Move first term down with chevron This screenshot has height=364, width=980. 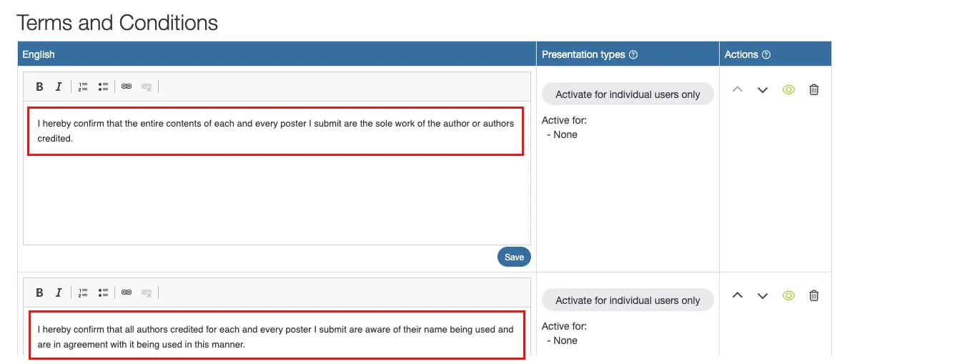coord(763,90)
